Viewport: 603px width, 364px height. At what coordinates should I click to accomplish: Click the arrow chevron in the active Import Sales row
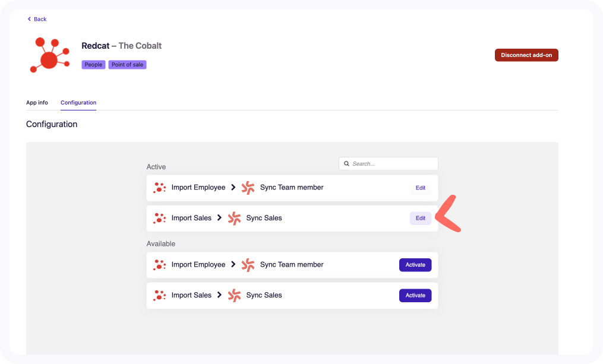[219, 218]
